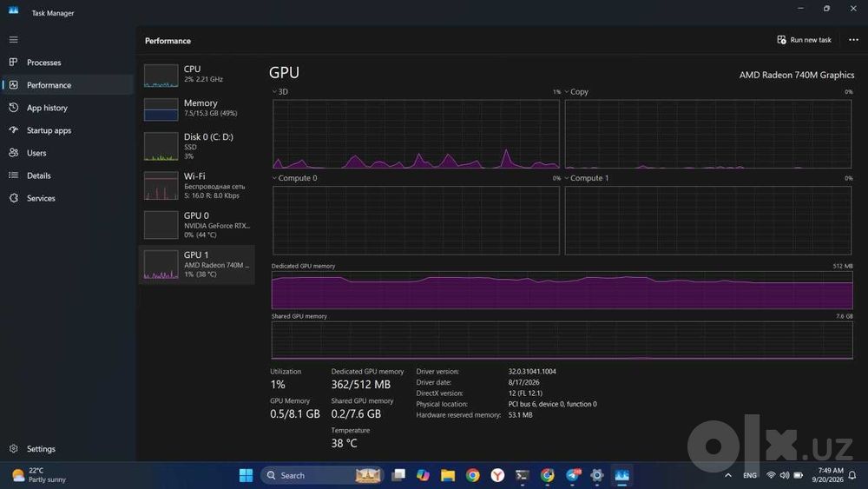Select GPU 0 NVIDIA GeForce item
The image size is (868, 489).
coord(196,225)
